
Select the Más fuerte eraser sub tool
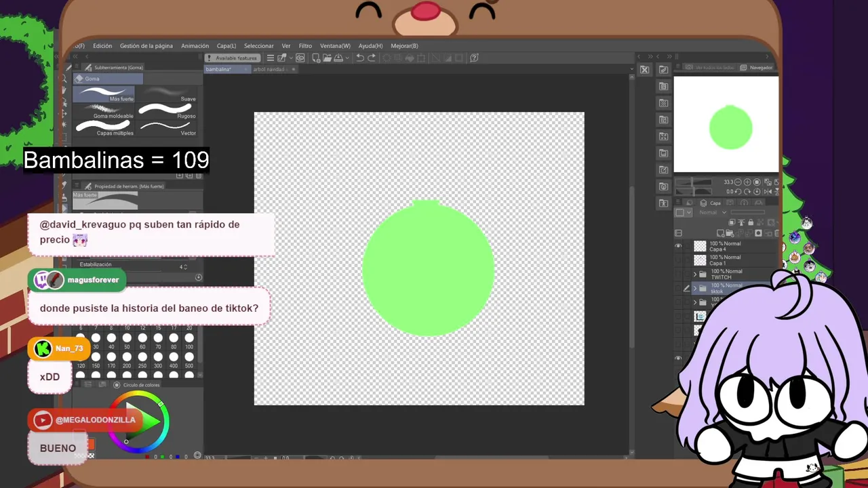[104, 94]
